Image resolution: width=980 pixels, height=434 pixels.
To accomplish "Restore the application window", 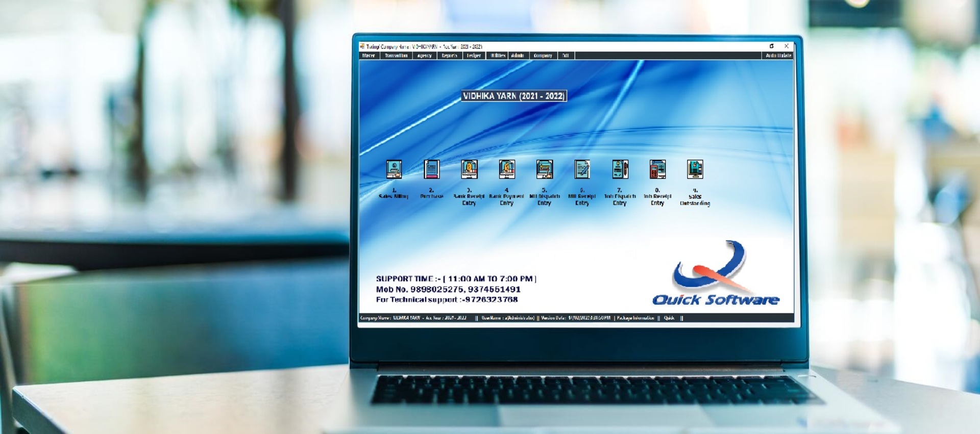I will click(x=771, y=46).
